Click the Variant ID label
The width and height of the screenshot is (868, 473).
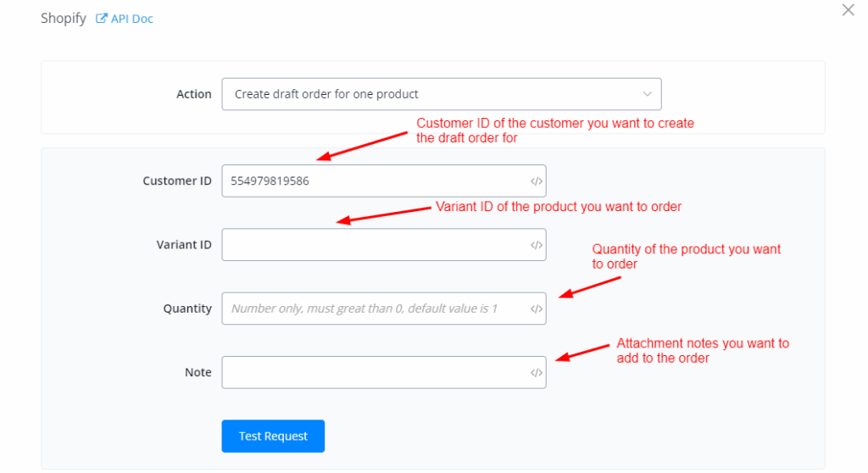click(x=184, y=245)
